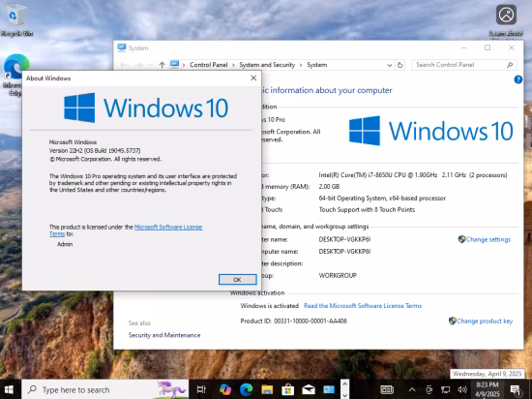Open Microsoft Store from the taskbar
Image resolution: width=532 pixels, height=399 pixels.
[287, 389]
